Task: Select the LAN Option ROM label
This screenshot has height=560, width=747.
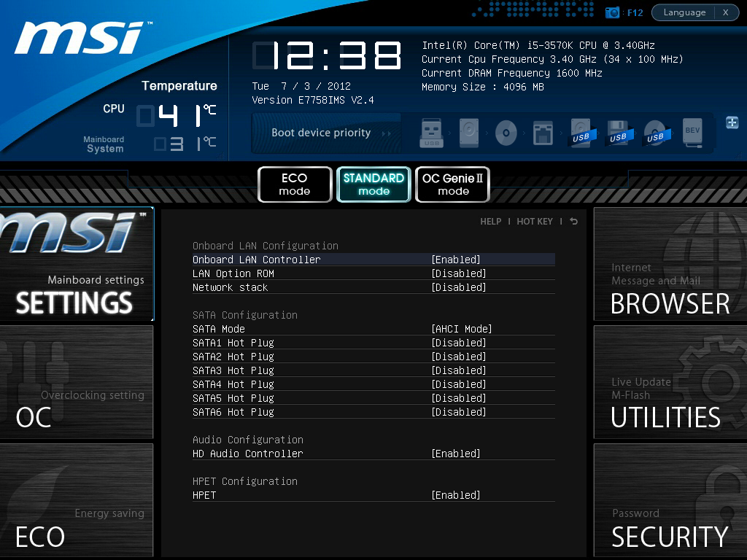Action: 233,273
